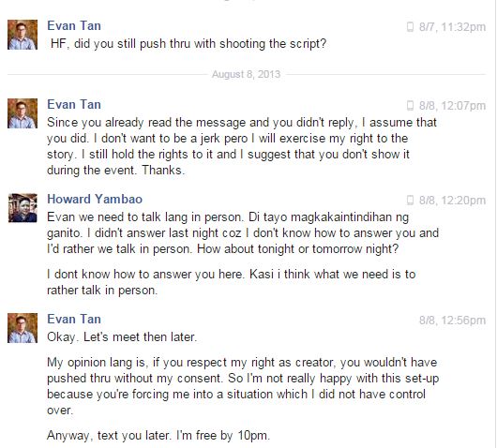Click mobile icon beside 8/7, 11:32pm timestamp
497x448 pixels.
pos(410,27)
